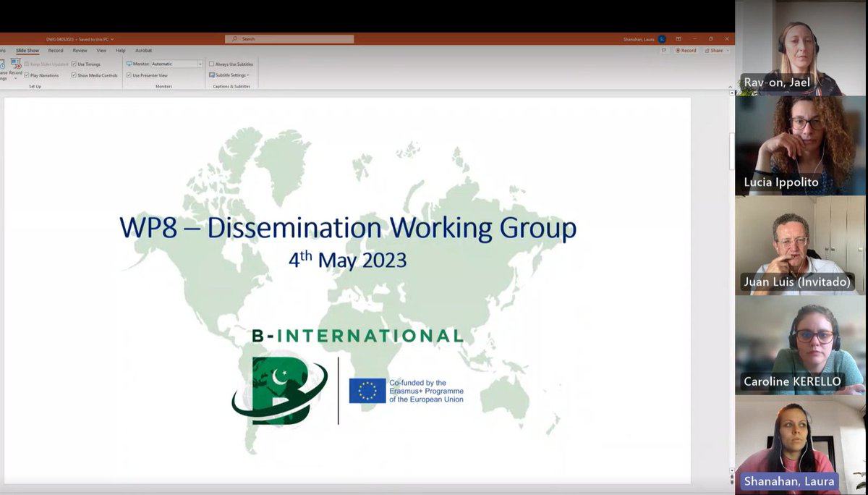The width and height of the screenshot is (868, 495).
Task: Click the Record button at top right
Action: click(x=686, y=51)
